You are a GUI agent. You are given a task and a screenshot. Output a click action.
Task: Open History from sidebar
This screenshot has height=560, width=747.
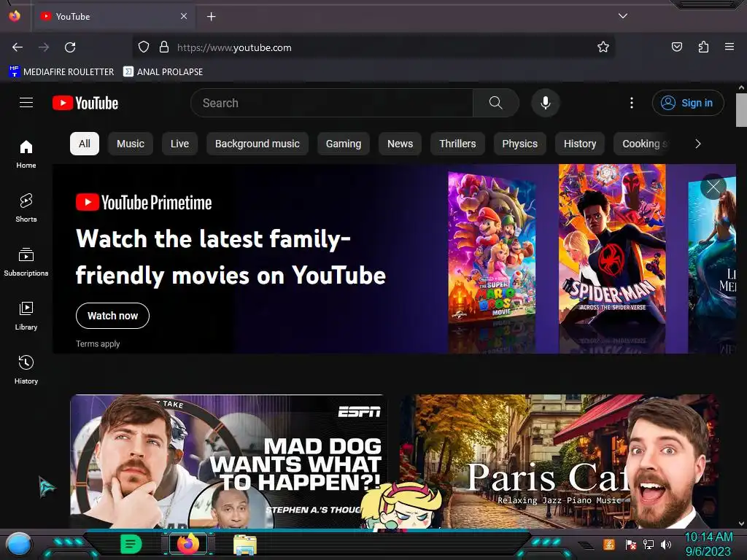(x=26, y=370)
